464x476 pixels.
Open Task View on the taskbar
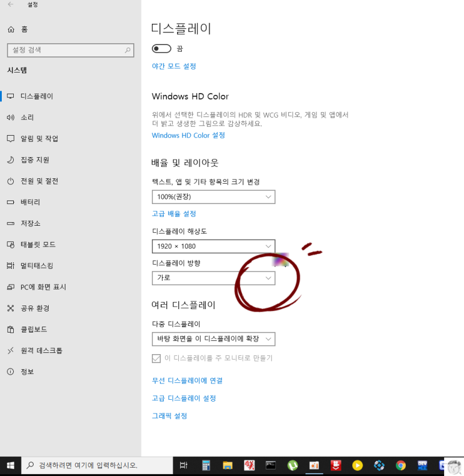[184, 465]
